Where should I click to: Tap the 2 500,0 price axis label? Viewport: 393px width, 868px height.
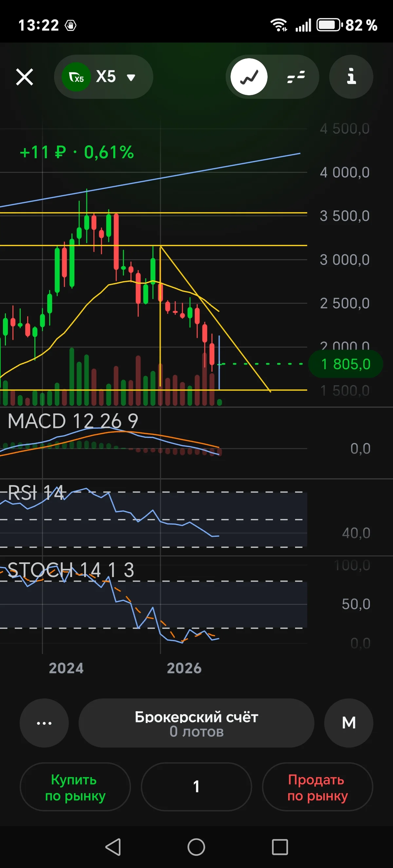click(x=345, y=303)
